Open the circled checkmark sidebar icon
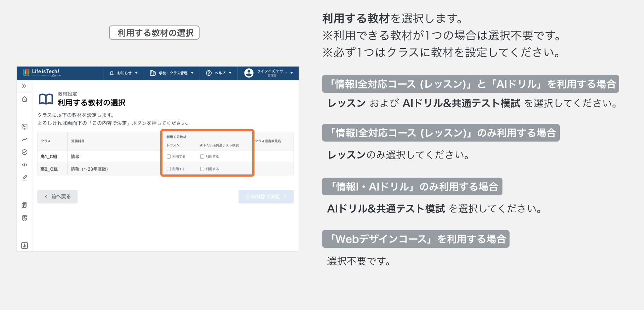The image size is (644, 310). (24, 152)
